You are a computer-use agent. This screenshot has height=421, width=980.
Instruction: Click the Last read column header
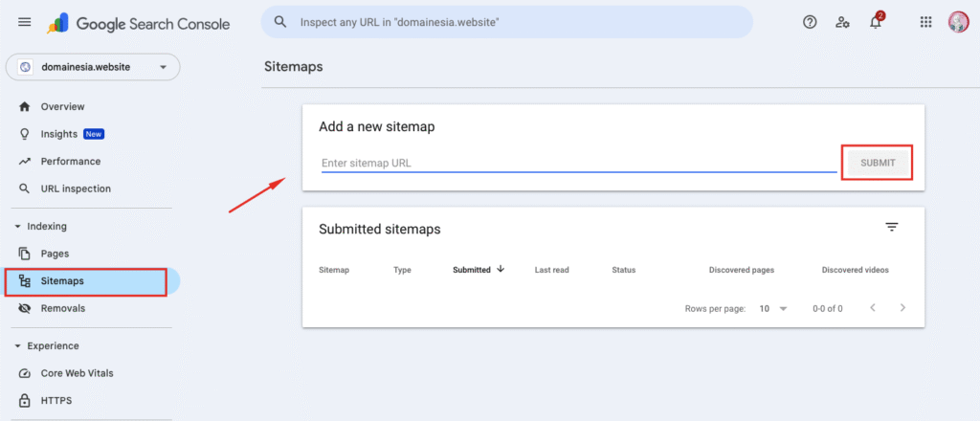[552, 270]
